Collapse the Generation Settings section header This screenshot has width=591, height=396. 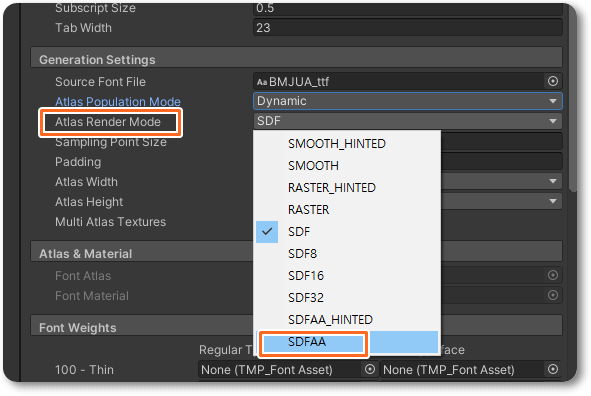click(296, 58)
